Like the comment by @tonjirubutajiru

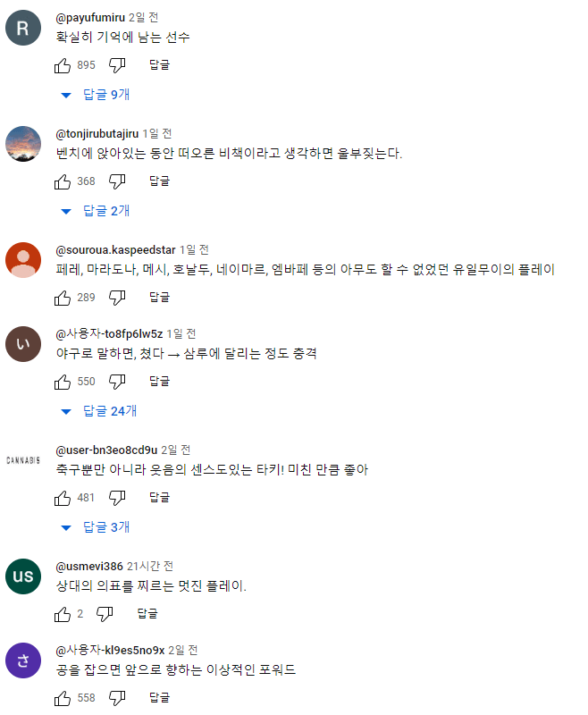[63, 181]
